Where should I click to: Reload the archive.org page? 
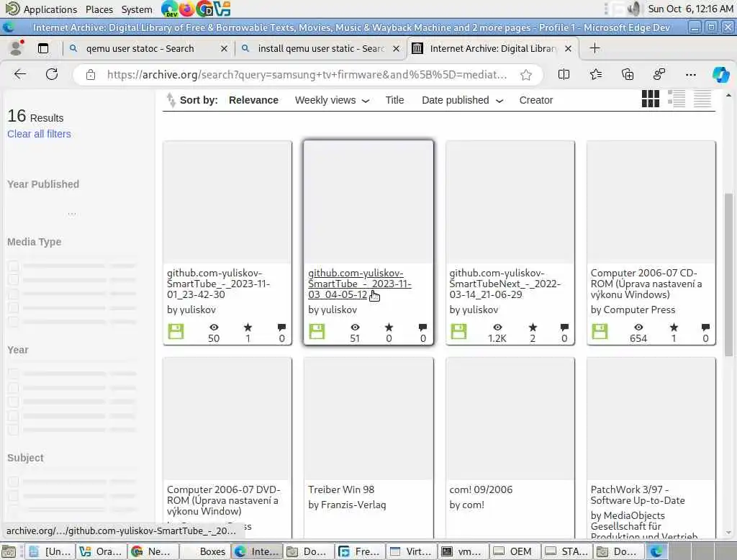point(52,74)
